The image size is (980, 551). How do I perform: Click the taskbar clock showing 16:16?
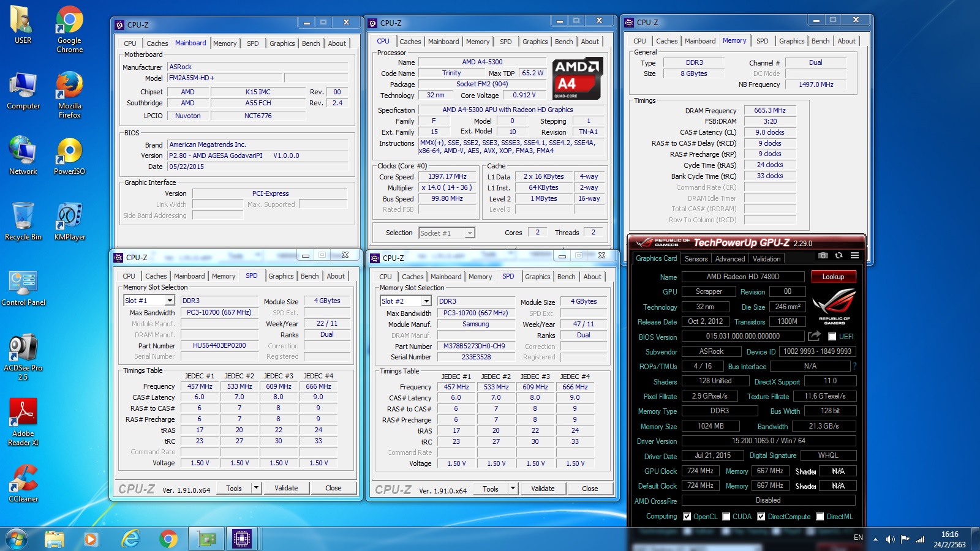click(949, 539)
